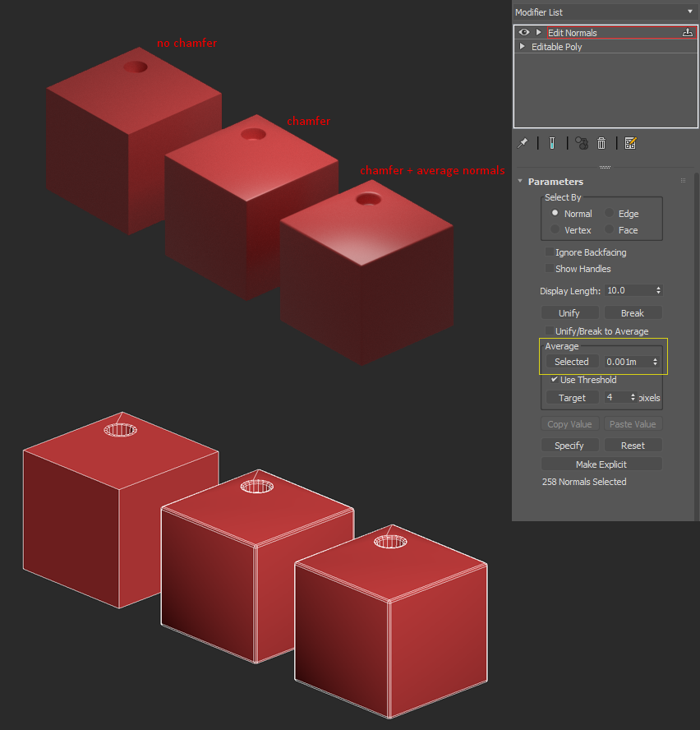Viewport: 700px width, 730px height.
Task: Collapse the Parameters rollout
Action: coord(520,181)
